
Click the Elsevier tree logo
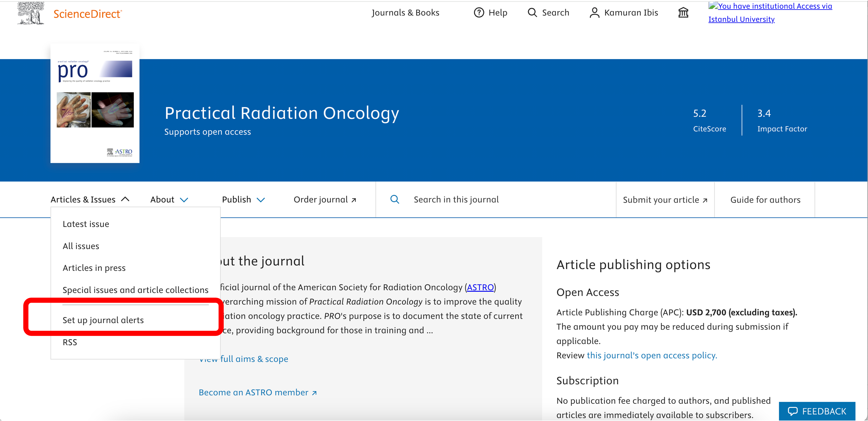click(x=30, y=13)
